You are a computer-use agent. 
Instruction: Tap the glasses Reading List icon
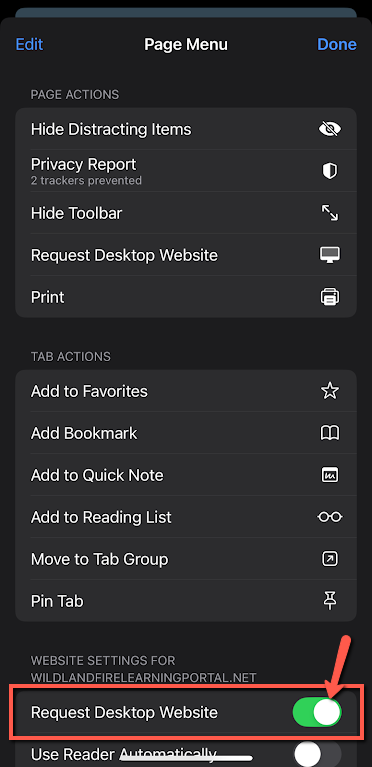(x=330, y=517)
